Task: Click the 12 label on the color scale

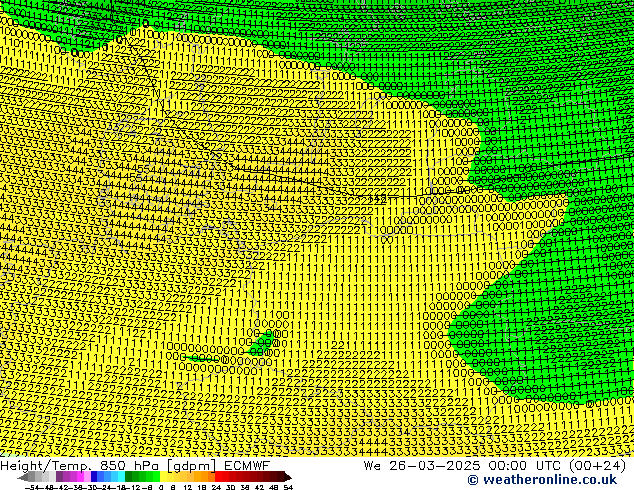Action: (188, 487)
